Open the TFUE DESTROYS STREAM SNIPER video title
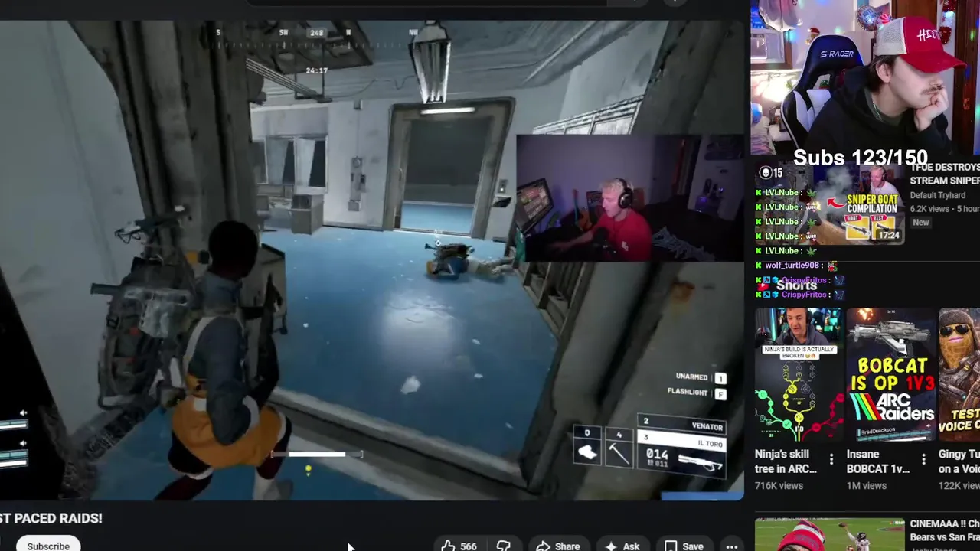 945,174
